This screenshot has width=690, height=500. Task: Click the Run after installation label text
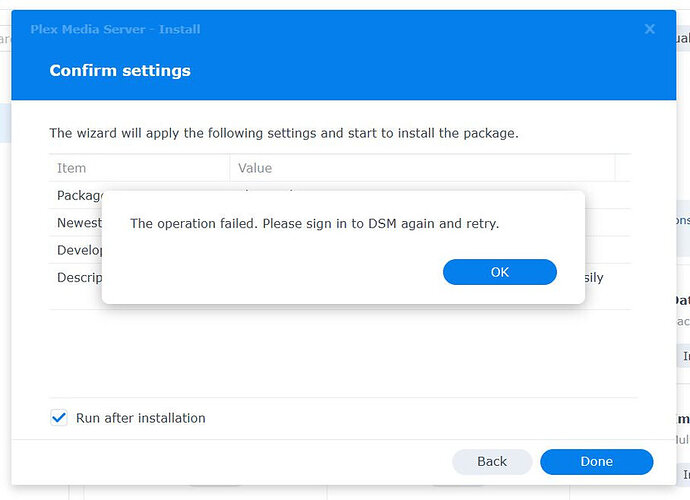pos(141,418)
